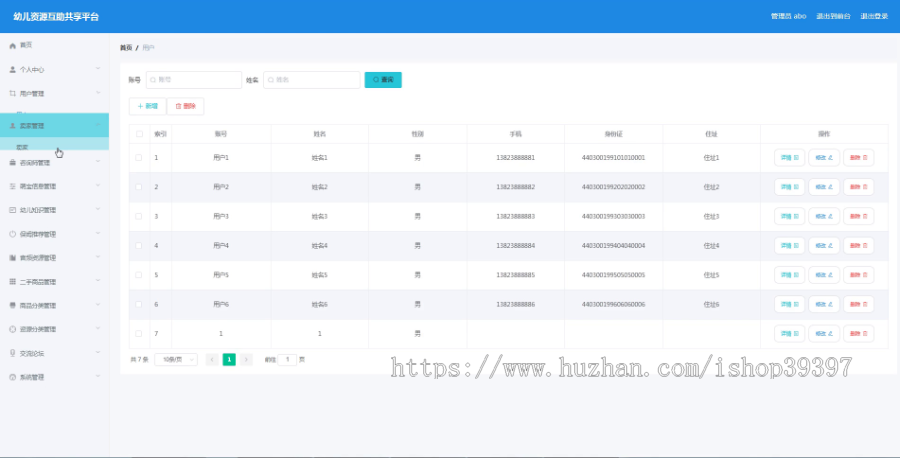Tick the checkbox for row 用户2
This screenshot has width=900, height=458.
pos(139,187)
